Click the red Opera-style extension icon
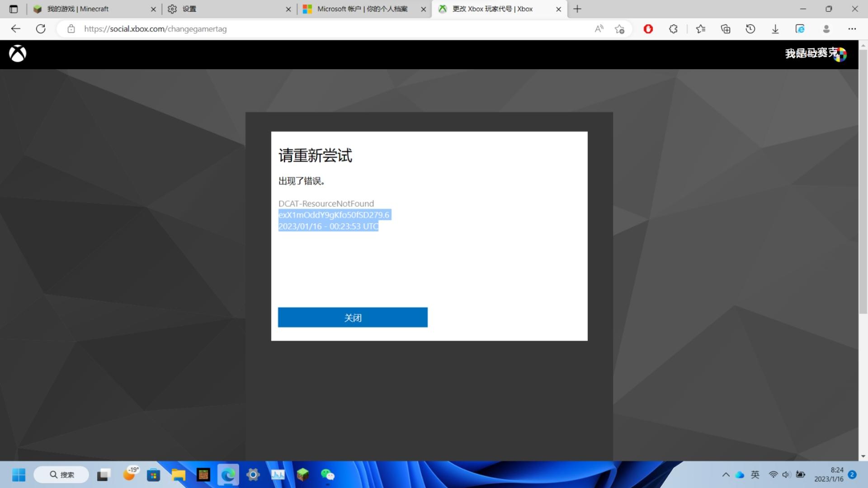Screen dimensions: 868x488 (648, 29)
